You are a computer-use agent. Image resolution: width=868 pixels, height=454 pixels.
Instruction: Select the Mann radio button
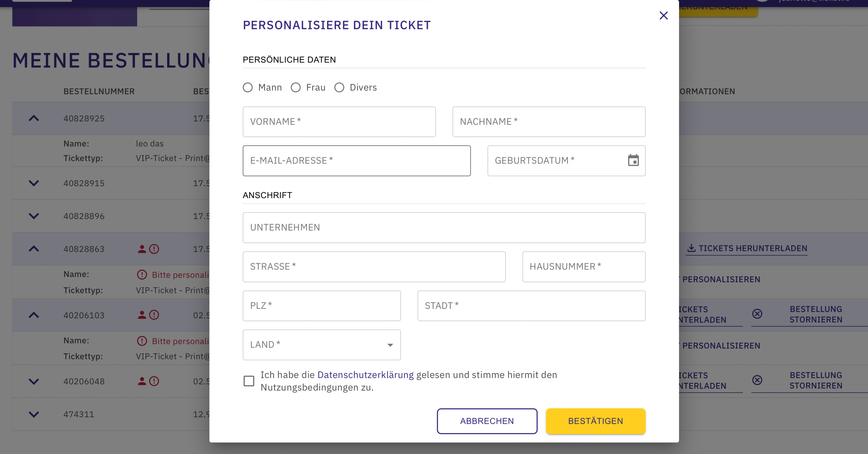tap(248, 88)
